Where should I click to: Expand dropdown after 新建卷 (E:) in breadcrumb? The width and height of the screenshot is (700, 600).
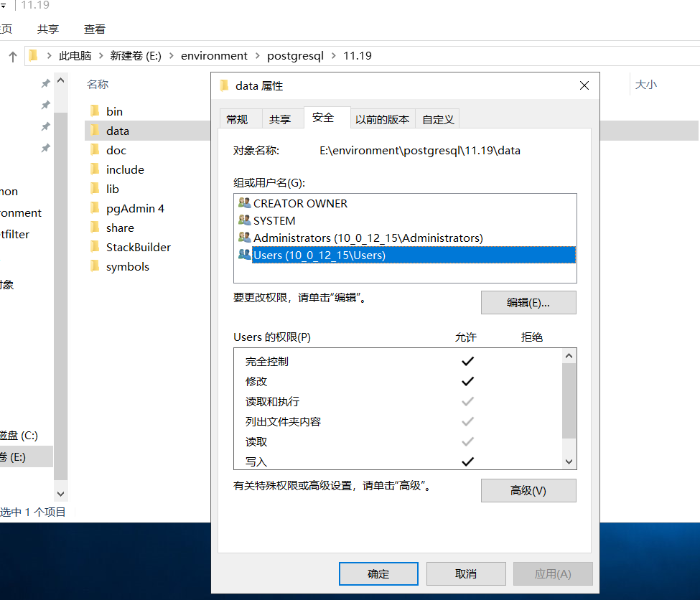click(171, 55)
